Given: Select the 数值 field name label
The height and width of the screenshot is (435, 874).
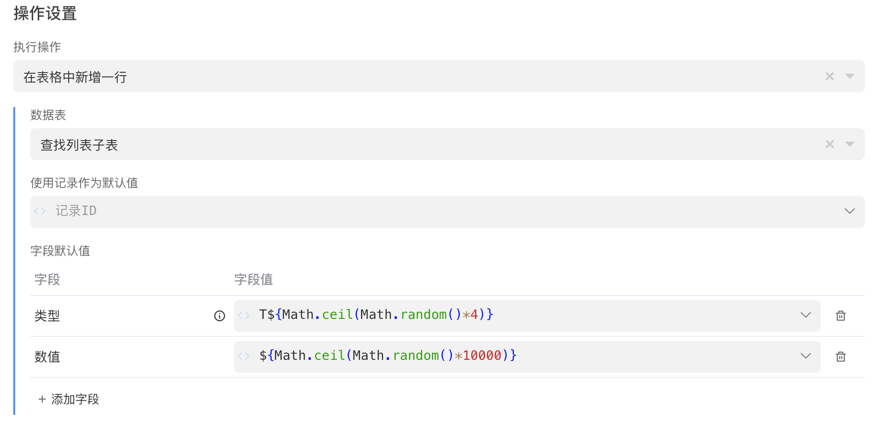Looking at the screenshot, I should click(x=47, y=357).
